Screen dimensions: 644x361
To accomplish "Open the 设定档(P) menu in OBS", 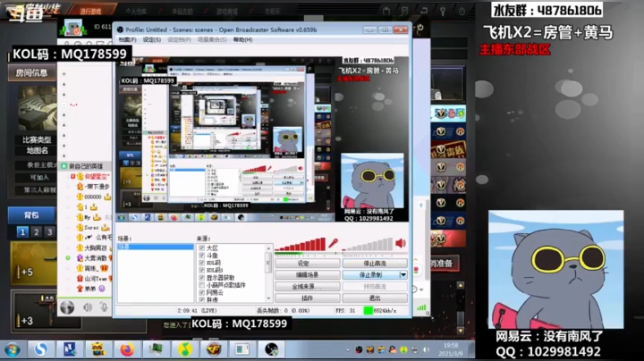I will coord(179,40).
